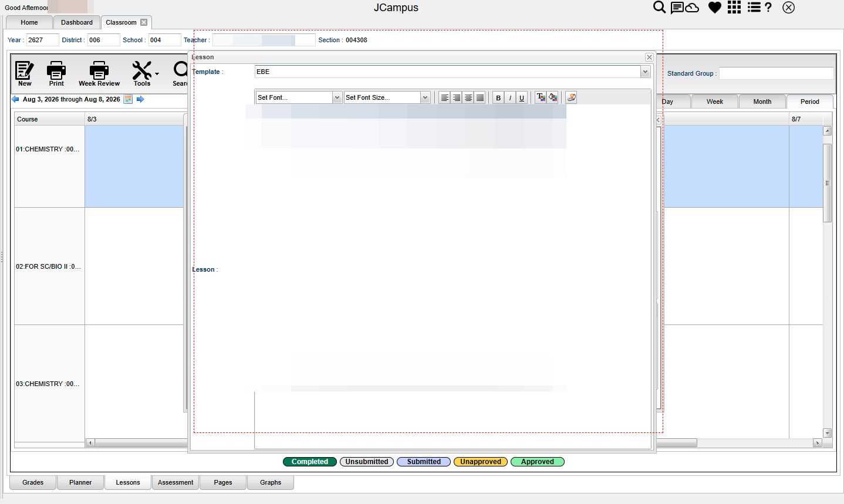Click the Print icon
Viewport: 844px width, 504px height.
[x=56, y=70]
